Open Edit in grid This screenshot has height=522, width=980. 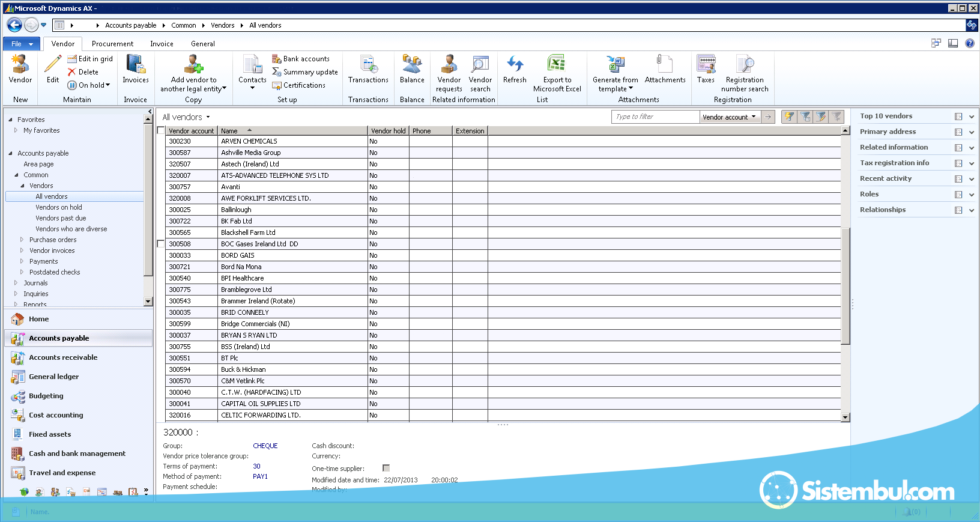[x=90, y=59]
